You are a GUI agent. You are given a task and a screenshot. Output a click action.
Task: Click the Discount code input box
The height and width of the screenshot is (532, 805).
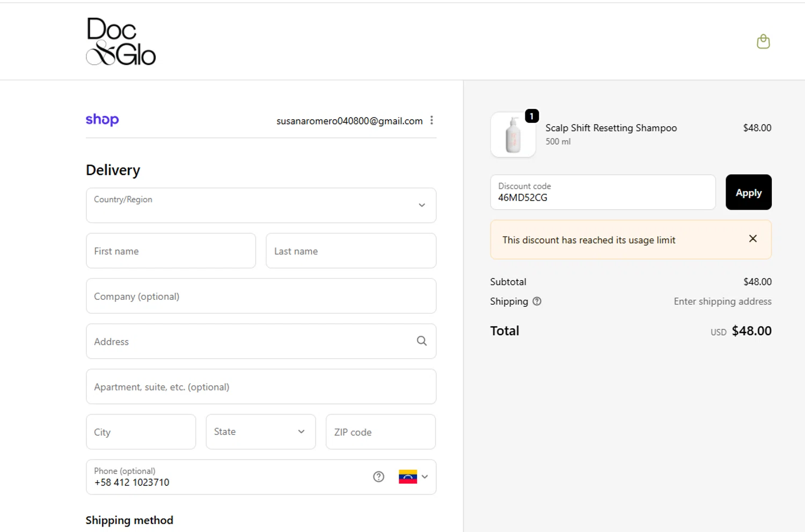[602, 193]
